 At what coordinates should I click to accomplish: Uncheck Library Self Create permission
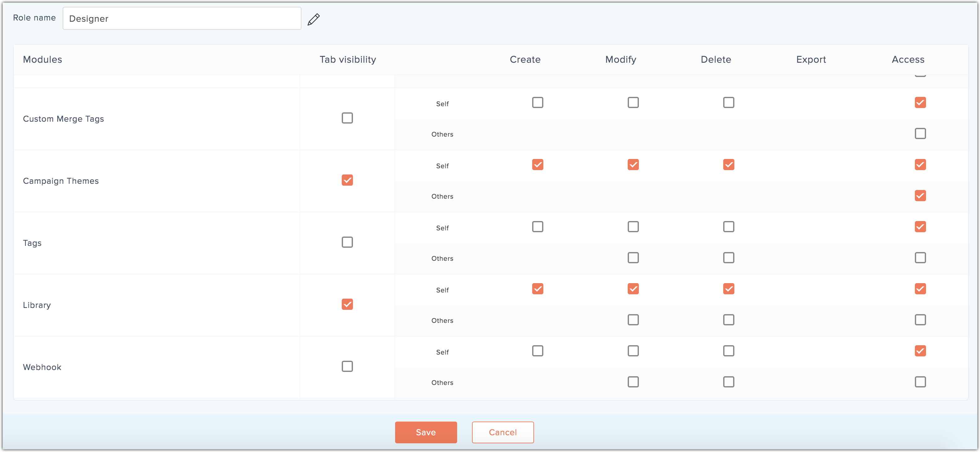pyautogui.click(x=537, y=289)
